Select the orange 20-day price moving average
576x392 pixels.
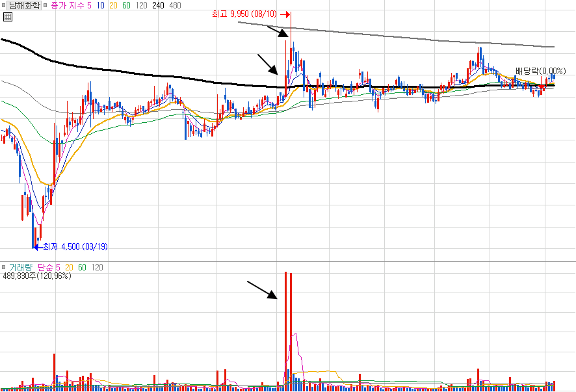(x=113, y=5)
